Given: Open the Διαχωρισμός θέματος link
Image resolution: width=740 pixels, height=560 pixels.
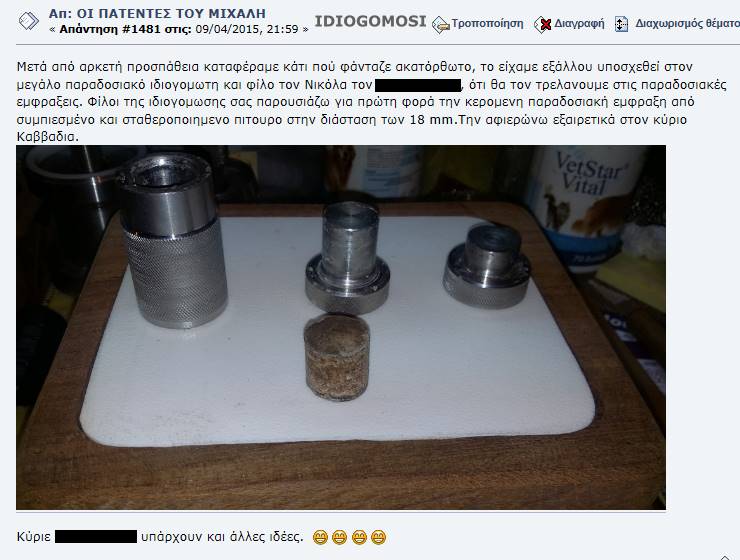Looking at the screenshot, I should point(687,23).
